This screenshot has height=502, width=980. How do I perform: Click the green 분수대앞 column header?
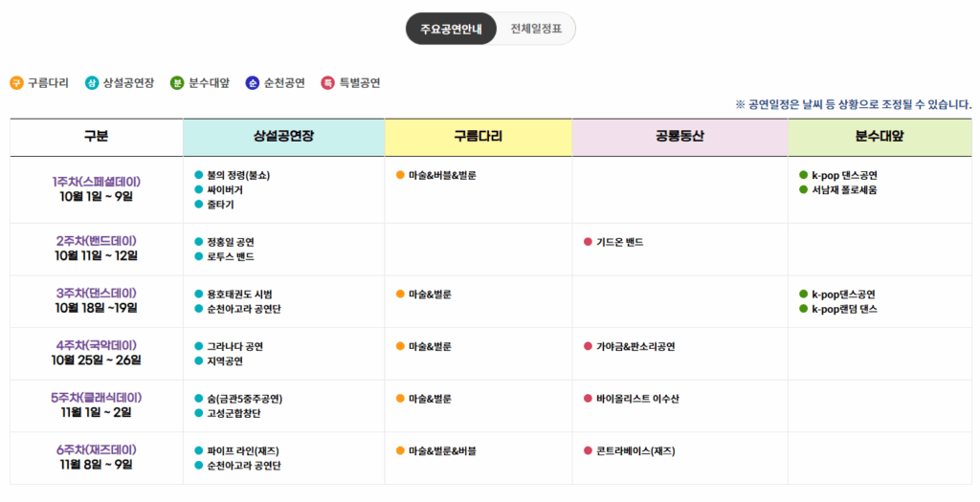point(880,137)
